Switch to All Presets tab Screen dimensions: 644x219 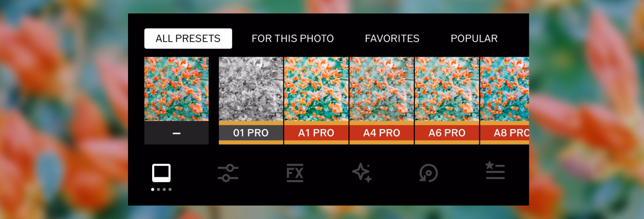[x=188, y=38]
